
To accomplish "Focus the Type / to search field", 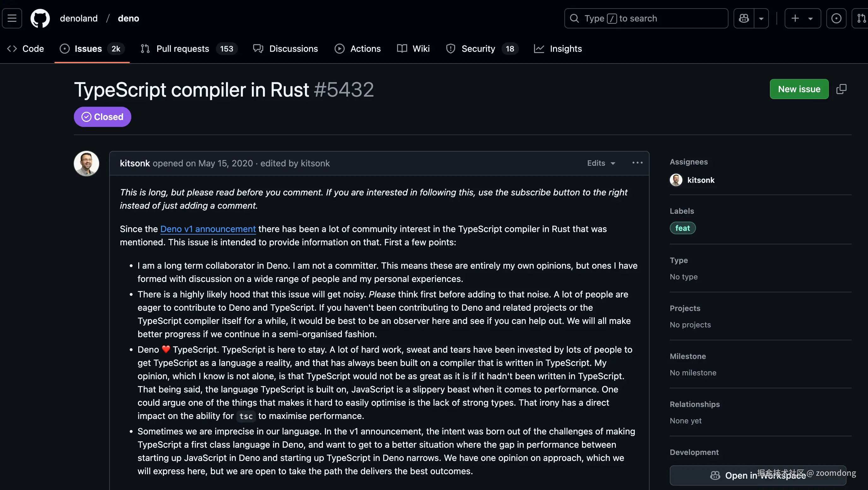I will click(x=646, y=18).
